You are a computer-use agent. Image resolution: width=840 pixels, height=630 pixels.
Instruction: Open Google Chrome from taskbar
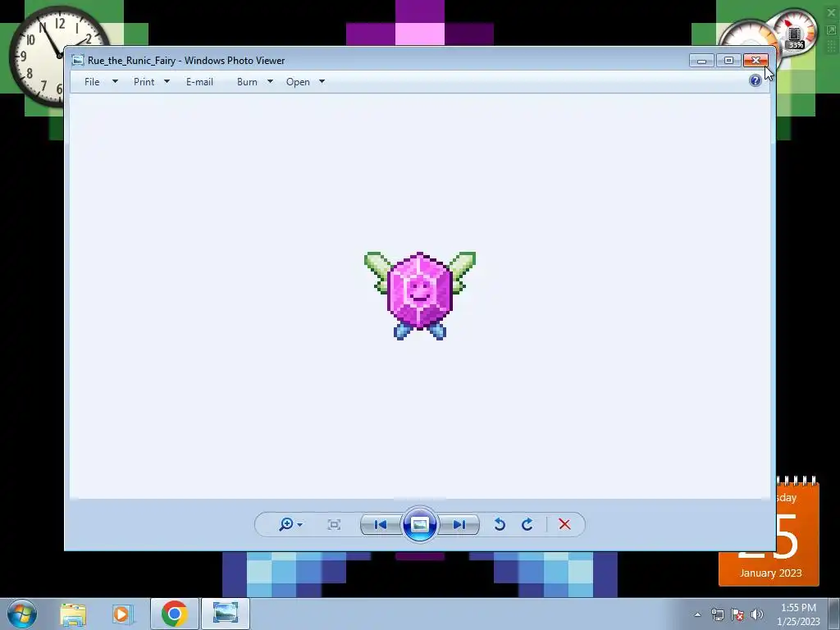(x=174, y=614)
